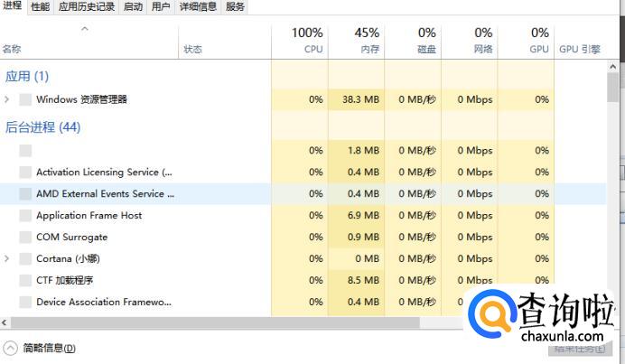
Task: Click the CTF 加载程序 process icon
Action: [x=25, y=280]
